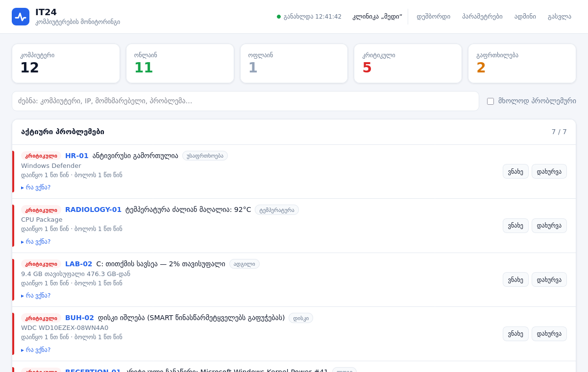This screenshot has height=372, width=588.
Task: Click the CPU Package detail text
Action: pos(42,220)
